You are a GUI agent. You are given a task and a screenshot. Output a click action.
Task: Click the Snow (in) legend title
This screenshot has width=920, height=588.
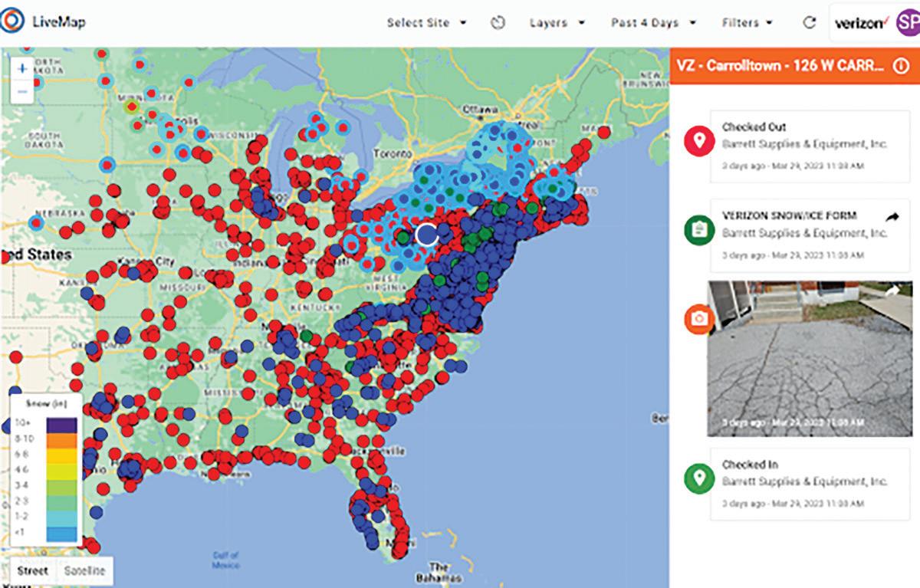[45, 405]
